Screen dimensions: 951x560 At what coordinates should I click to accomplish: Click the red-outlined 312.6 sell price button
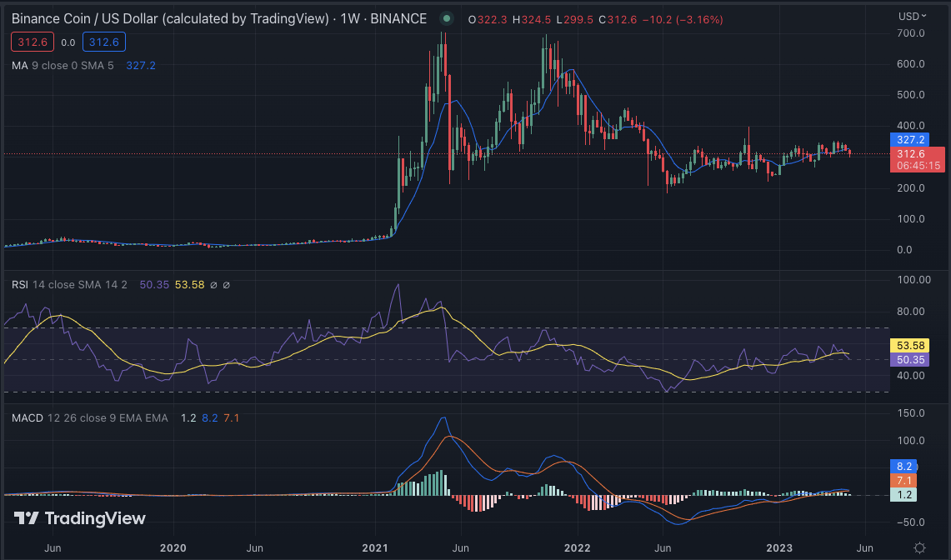pyautogui.click(x=33, y=42)
